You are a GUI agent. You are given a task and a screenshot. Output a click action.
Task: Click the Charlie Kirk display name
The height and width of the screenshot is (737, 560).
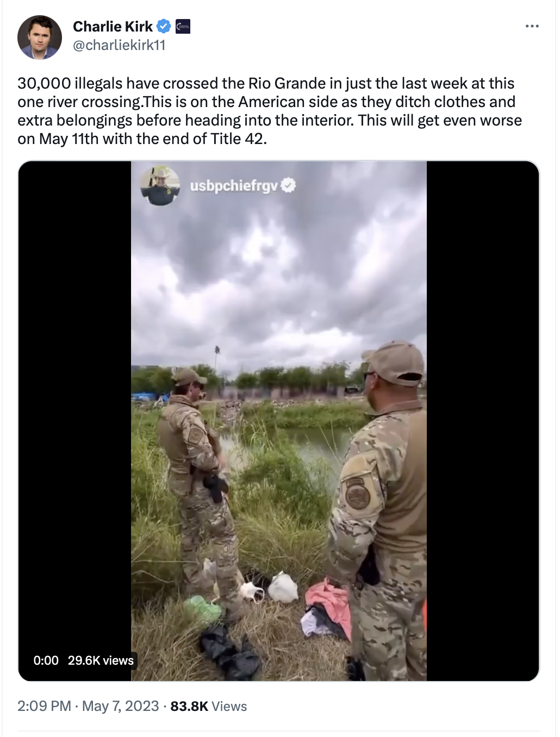(113, 26)
